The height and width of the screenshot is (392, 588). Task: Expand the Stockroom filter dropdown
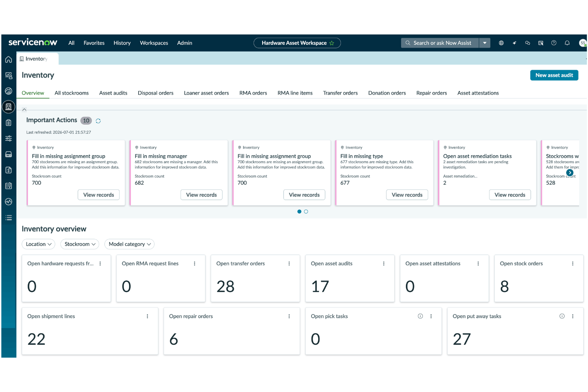coord(80,244)
